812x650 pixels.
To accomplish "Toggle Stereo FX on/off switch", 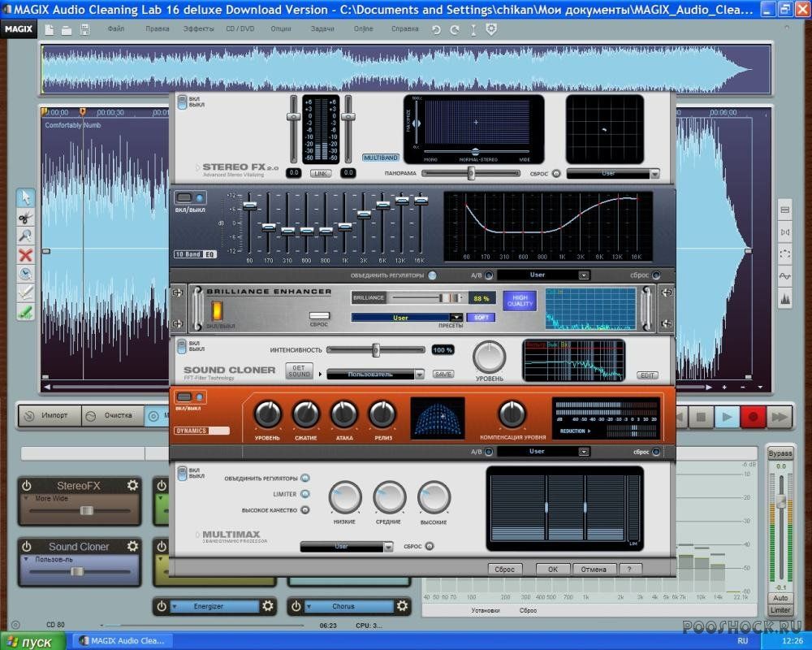I will click(x=182, y=102).
